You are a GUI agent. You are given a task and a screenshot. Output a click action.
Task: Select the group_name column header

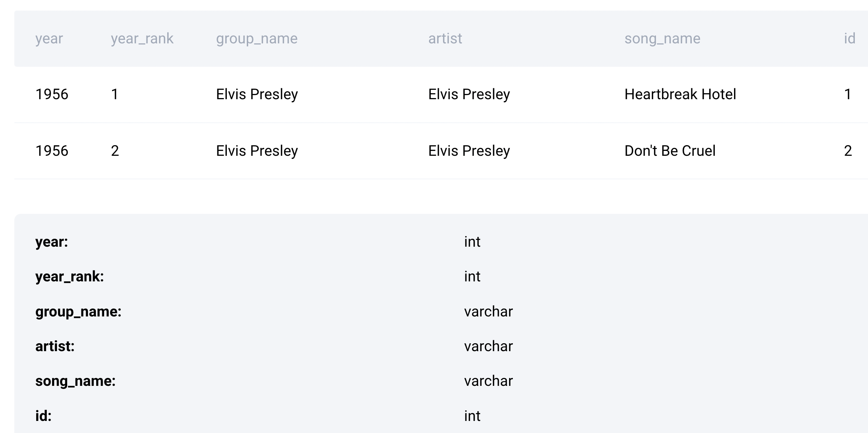[257, 38]
